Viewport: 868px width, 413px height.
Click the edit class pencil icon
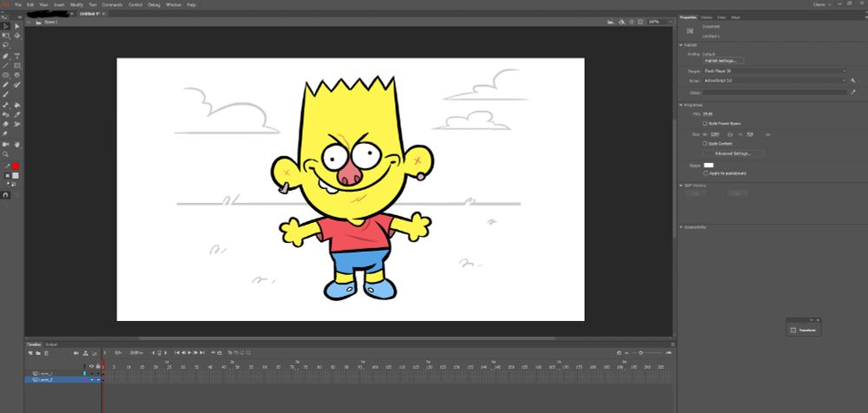(853, 93)
